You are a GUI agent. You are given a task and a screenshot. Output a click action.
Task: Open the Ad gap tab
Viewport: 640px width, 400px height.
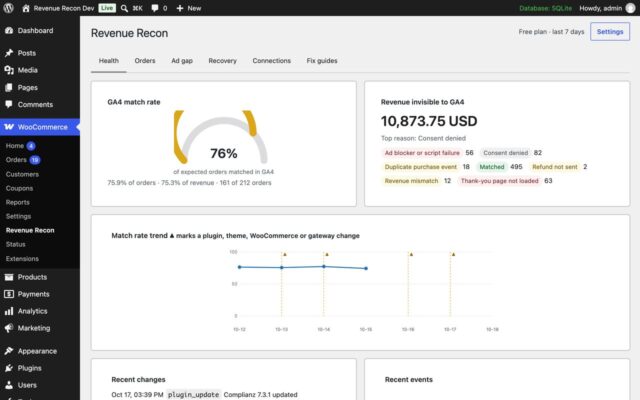(182, 61)
